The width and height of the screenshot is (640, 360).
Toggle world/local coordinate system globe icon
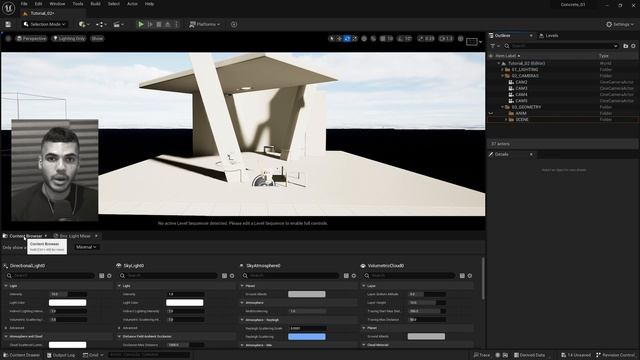tap(364, 38)
